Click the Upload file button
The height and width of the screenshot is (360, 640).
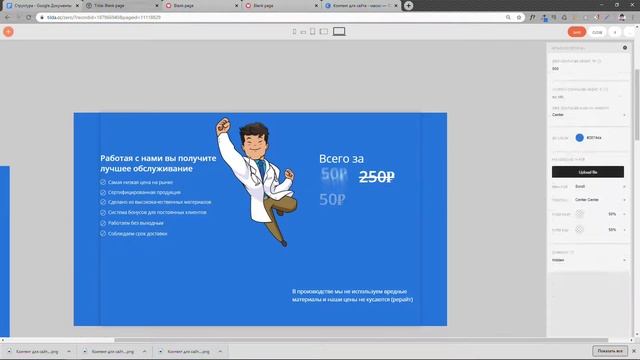tap(588, 172)
